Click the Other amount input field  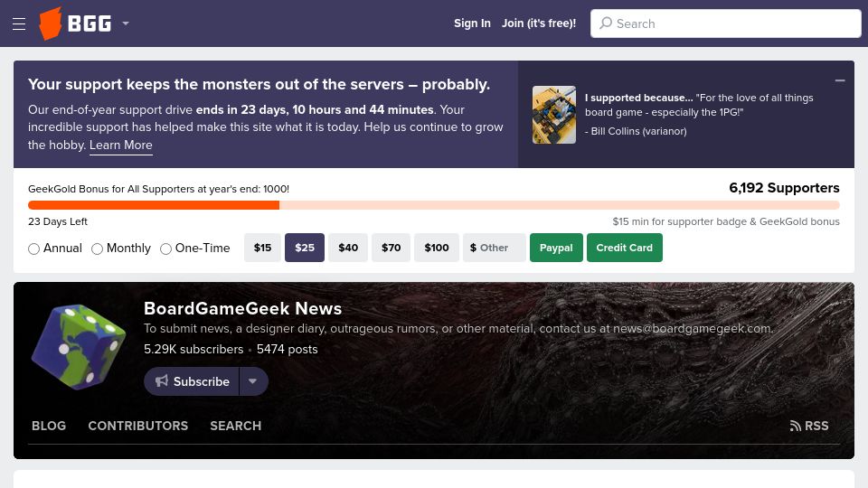[x=495, y=248]
